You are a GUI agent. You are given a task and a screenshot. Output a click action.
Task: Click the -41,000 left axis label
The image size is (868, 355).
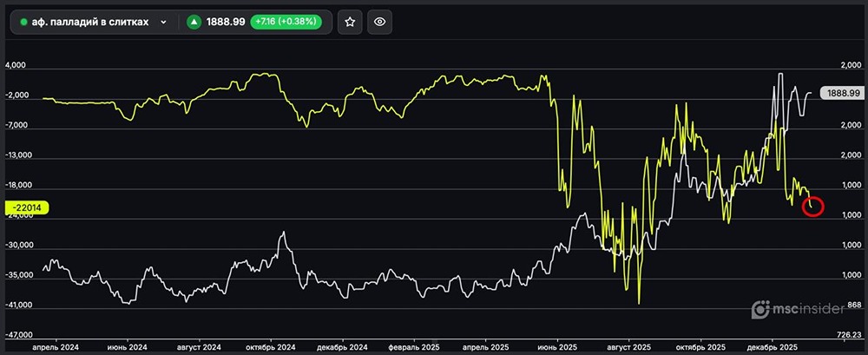(x=17, y=306)
